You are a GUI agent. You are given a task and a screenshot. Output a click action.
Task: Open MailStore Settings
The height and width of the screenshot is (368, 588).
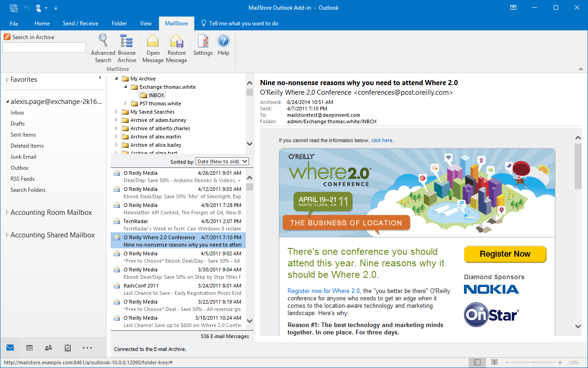click(x=203, y=45)
